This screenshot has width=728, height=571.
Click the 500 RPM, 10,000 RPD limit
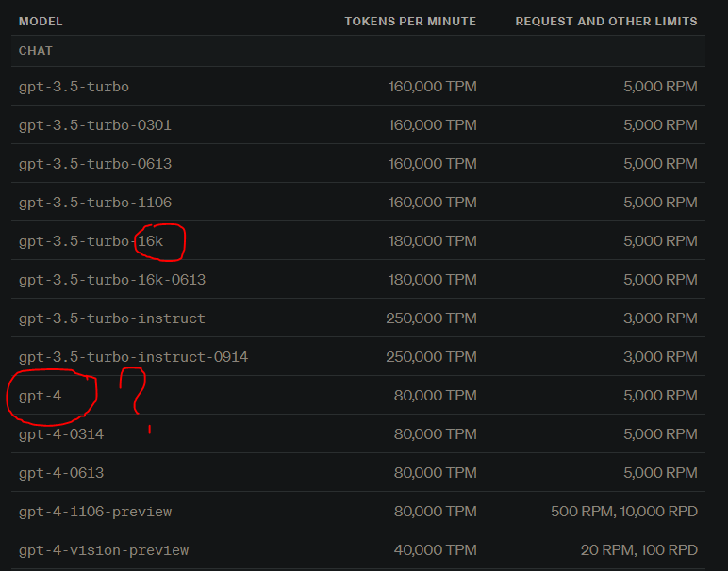(623, 512)
